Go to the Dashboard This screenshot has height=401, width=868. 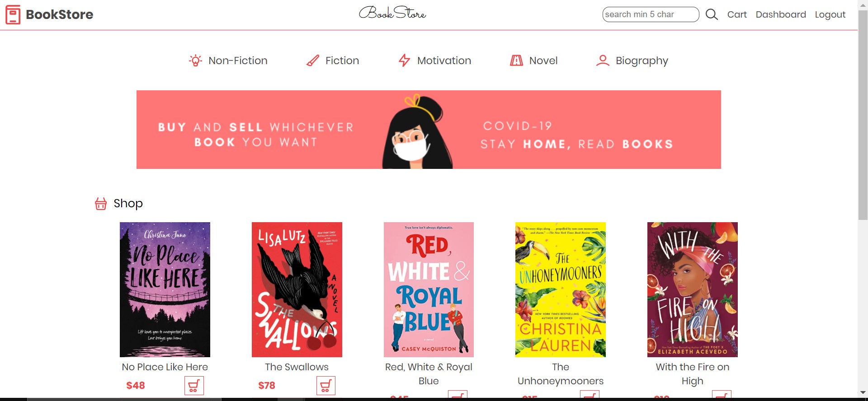(x=781, y=14)
